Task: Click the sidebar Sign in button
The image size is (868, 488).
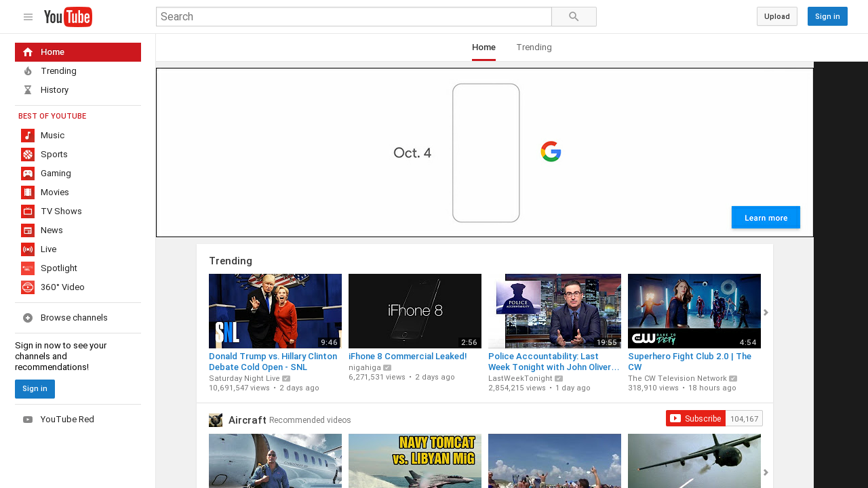Action: point(35,389)
